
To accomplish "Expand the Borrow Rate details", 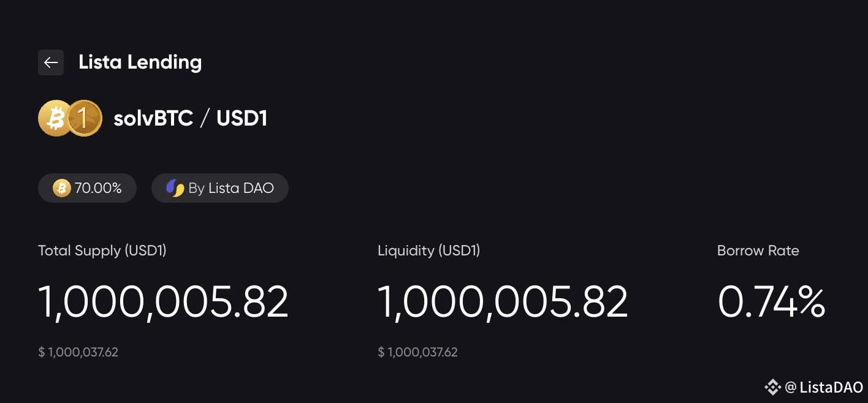I will pos(758,250).
